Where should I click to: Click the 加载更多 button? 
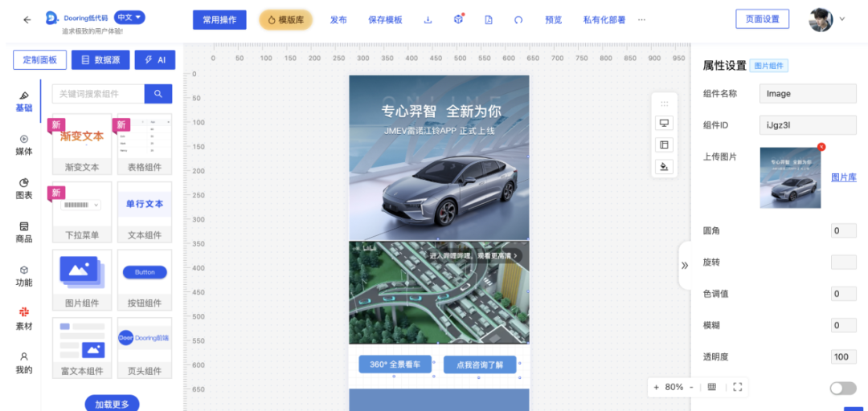pos(113,404)
